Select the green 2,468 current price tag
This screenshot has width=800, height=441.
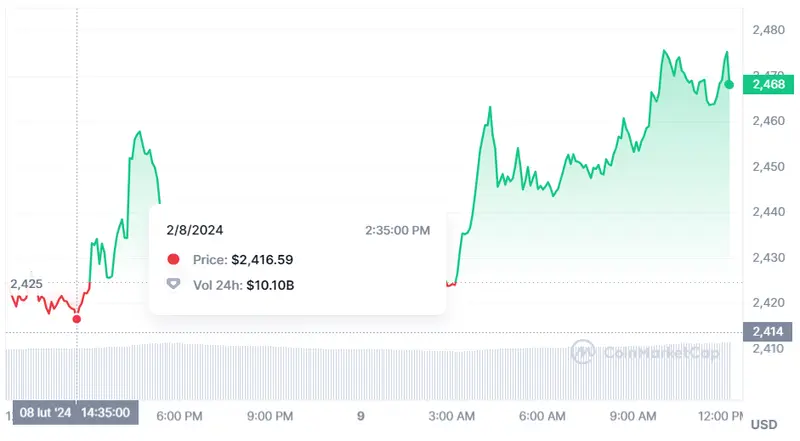tap(770, 85)
